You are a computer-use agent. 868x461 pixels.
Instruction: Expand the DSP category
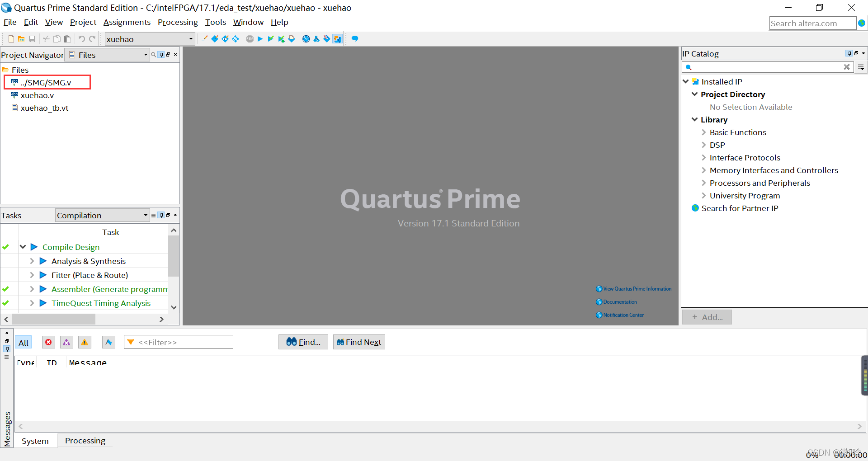[704, 145]
